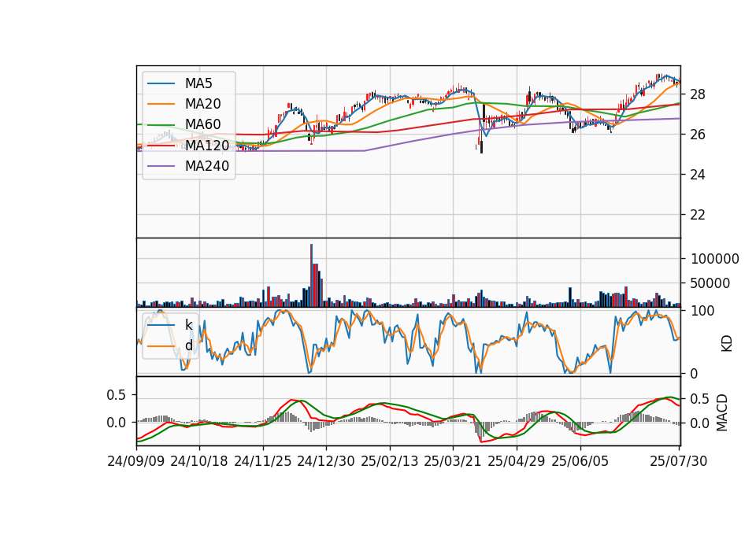756x543 pixels.
Task: Click the purple MA240 legend line sample
Action: 161,167
